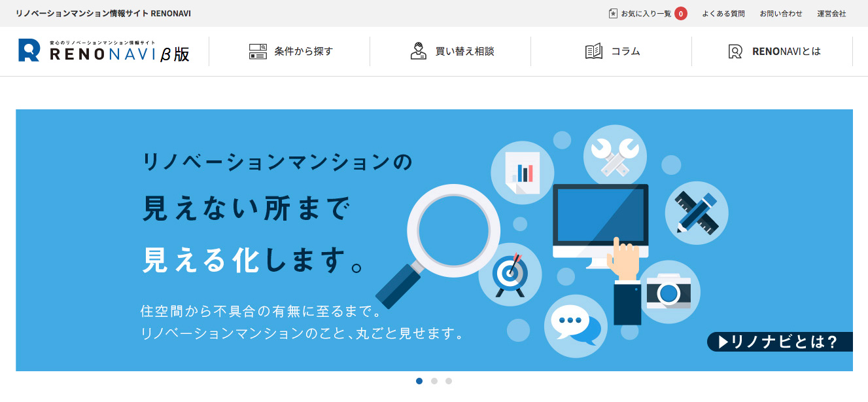Screen dimensions: 868x402
Task: Click the RENONAVI logo icon
Action: coord(29,50)
